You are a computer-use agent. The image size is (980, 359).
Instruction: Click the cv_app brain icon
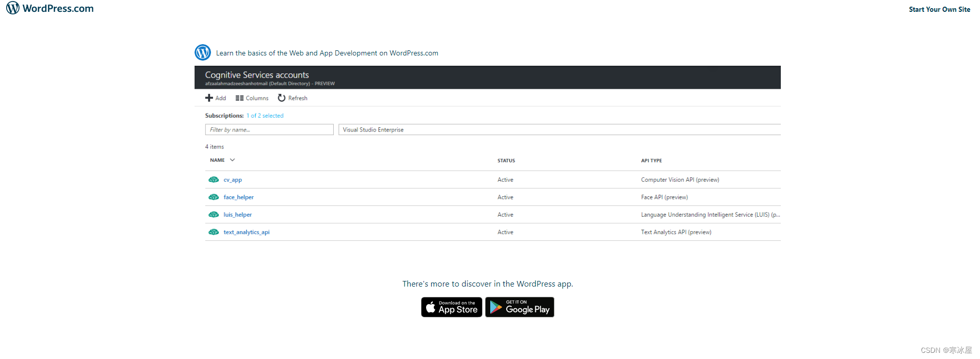click(214, 180)
